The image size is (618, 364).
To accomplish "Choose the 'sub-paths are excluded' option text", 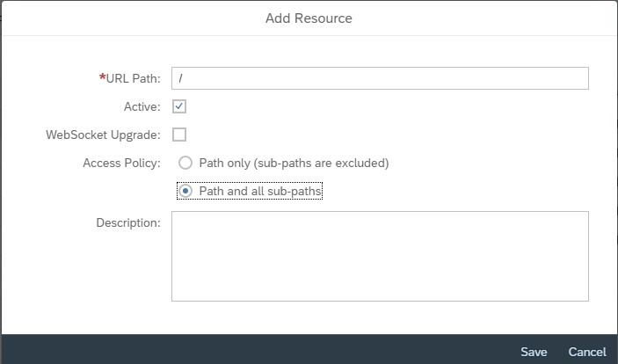I will pyautogui.click(x=321, y=163).
